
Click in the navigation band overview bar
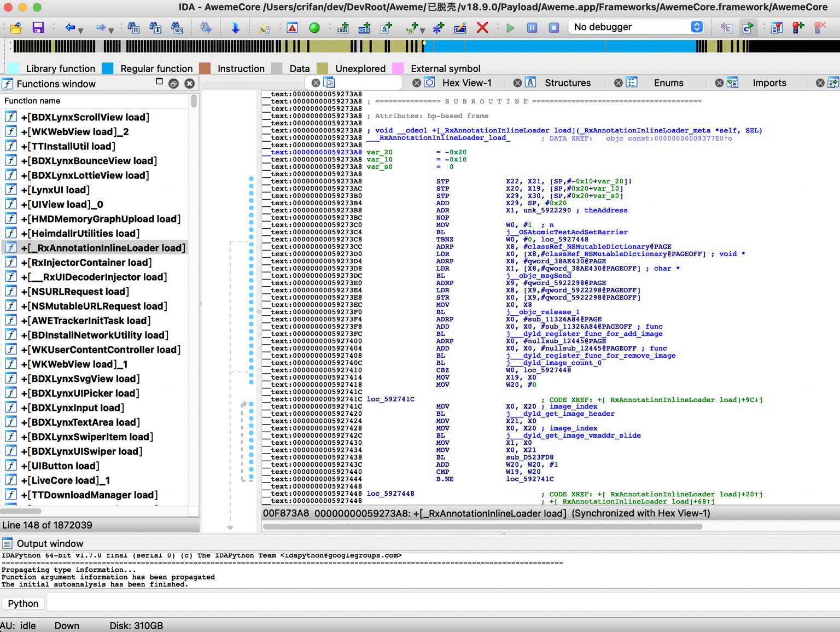[x=427, y=46]
